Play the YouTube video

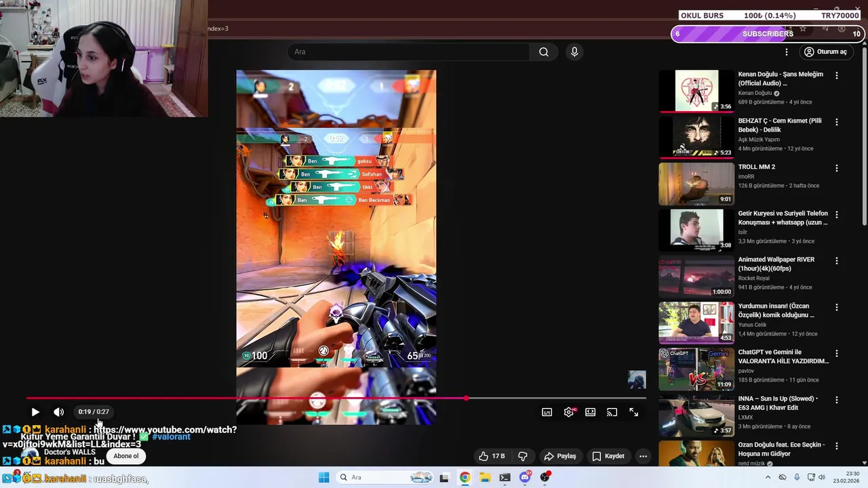[35, 412]
